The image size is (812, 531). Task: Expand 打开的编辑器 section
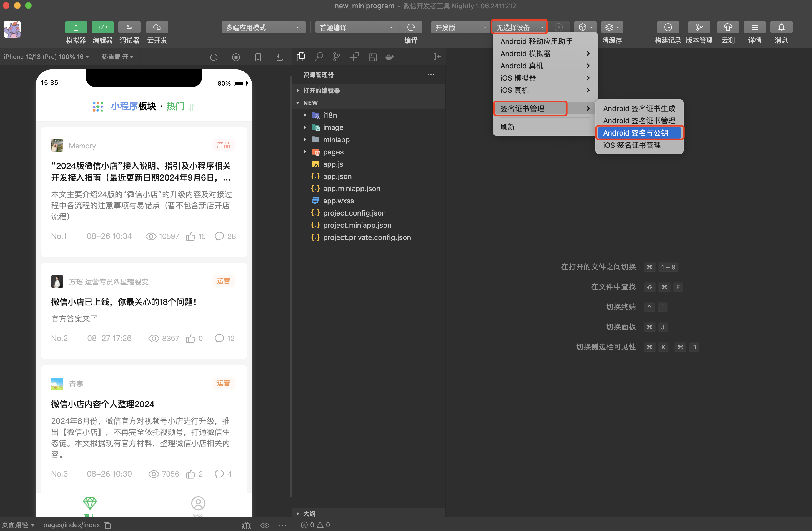[369, 91]
